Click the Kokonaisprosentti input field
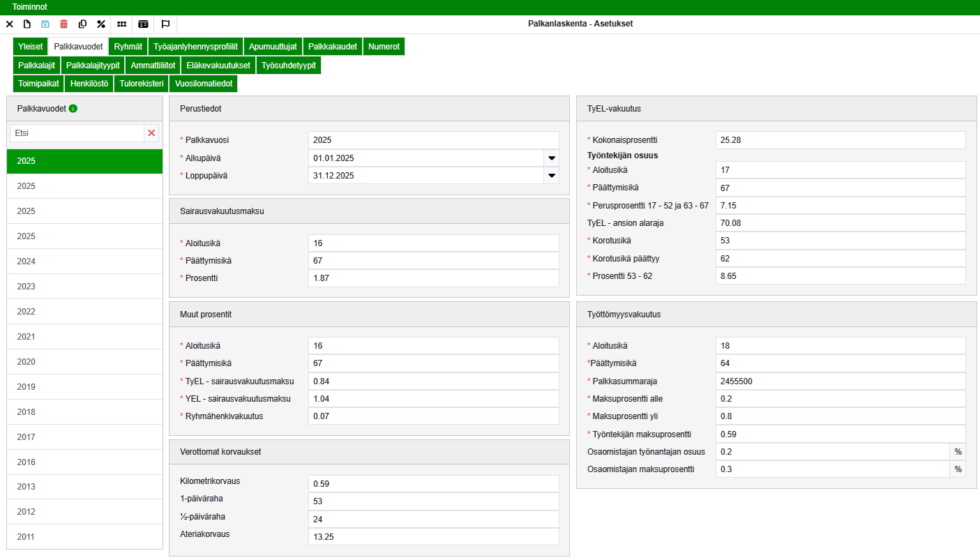980x560 pixels. pos(840,140)
